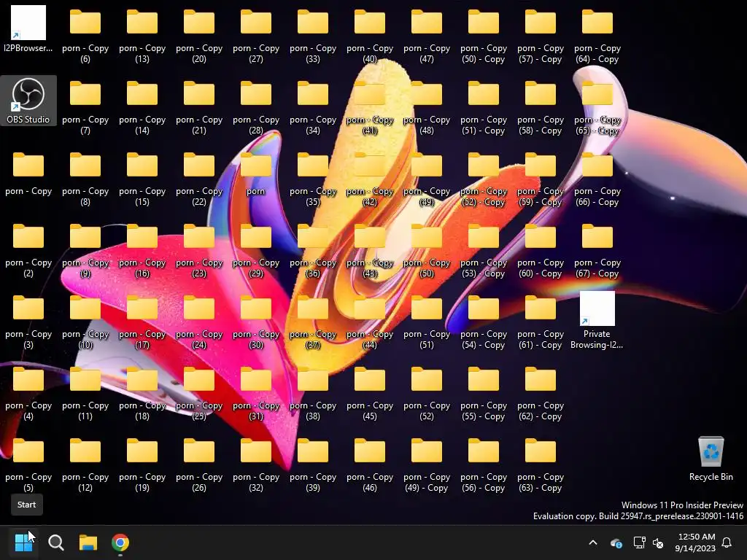Select folder "porn - Copy (28)"
The image size is (747, 560).
[x=256, y=108]
